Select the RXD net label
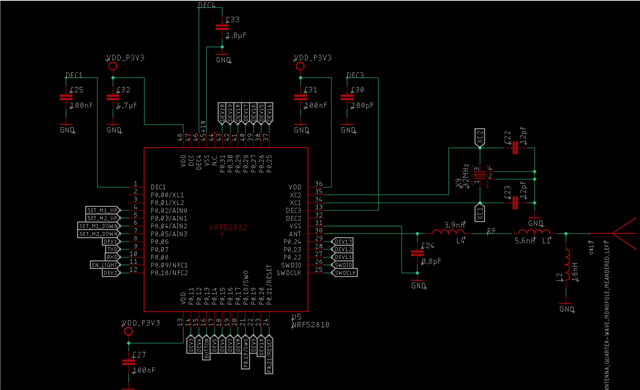Viewport: 640px width, 390px height. pos(112,257)
